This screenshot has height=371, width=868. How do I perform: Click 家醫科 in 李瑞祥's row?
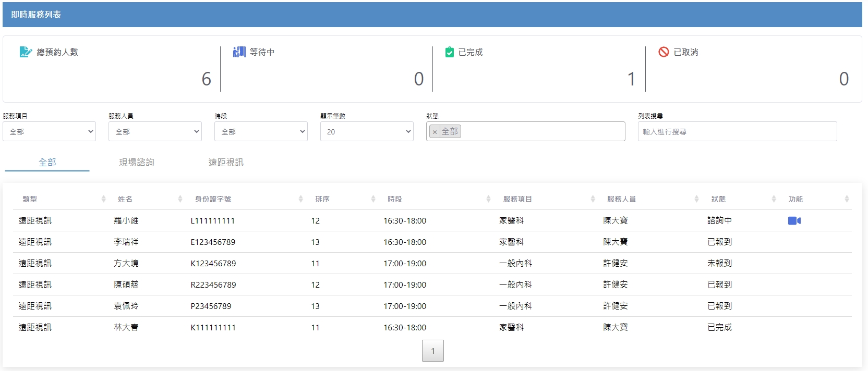tap(511, 242)
